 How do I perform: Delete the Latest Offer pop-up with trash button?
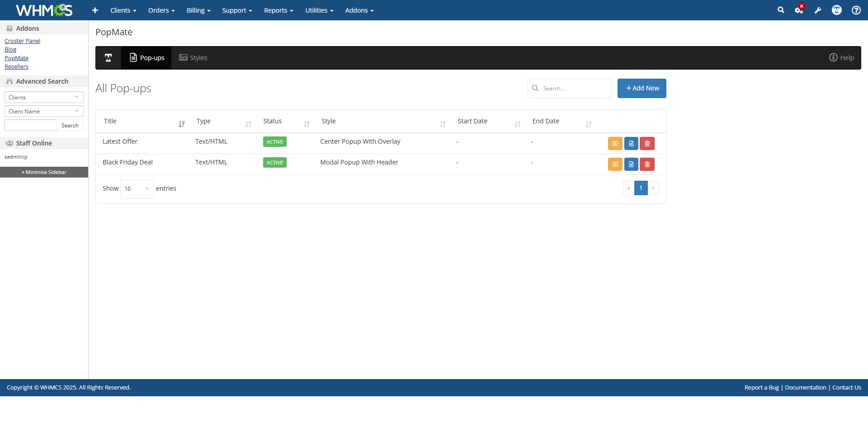click(647, 144)
